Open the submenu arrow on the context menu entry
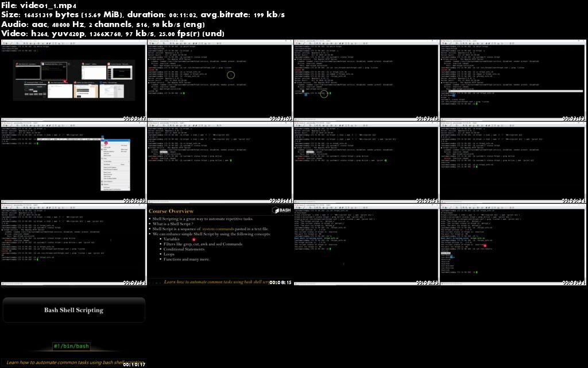This screenshot has width=588, height=368. 129,161
